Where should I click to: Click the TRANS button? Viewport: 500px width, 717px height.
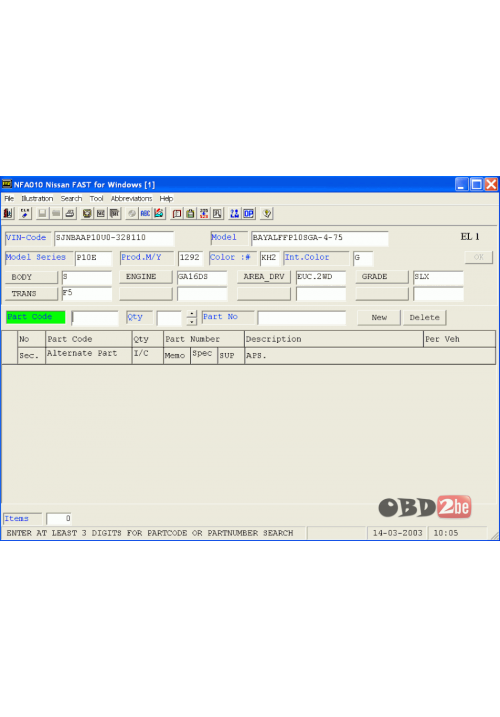[31, 294]
